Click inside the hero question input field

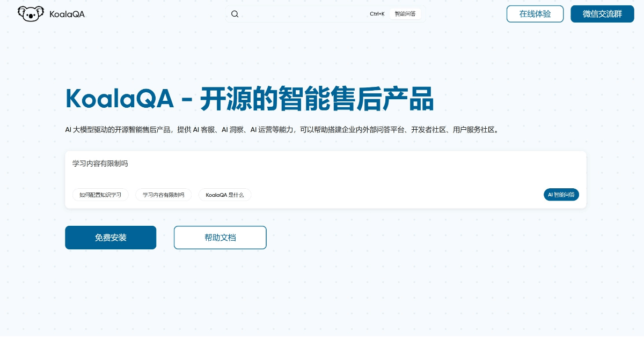(215, 164)
